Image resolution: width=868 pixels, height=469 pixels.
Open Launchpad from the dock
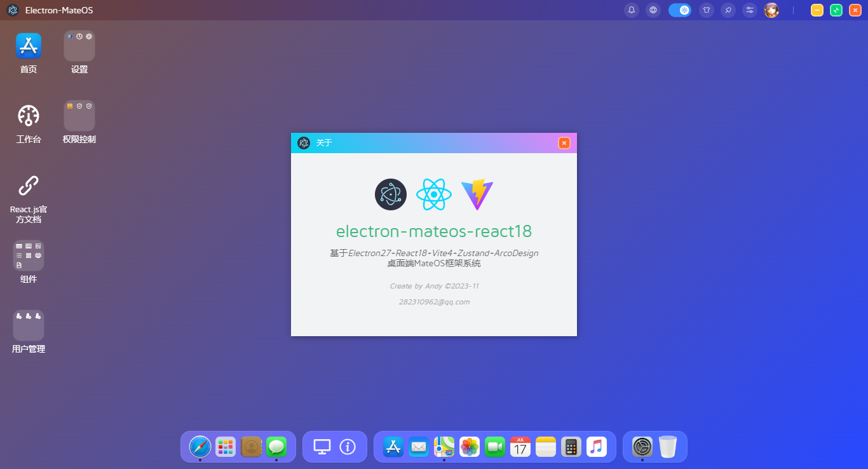[x=226, y=447]
